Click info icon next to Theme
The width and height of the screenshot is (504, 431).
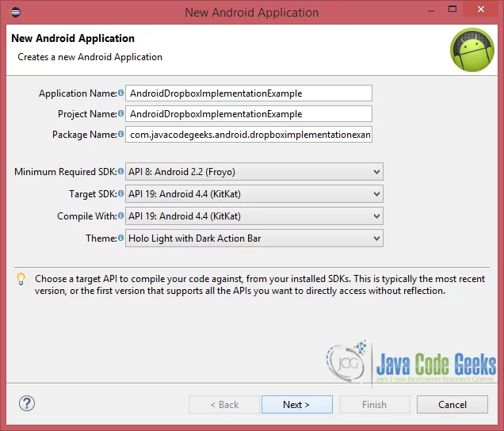click(120, 238)
